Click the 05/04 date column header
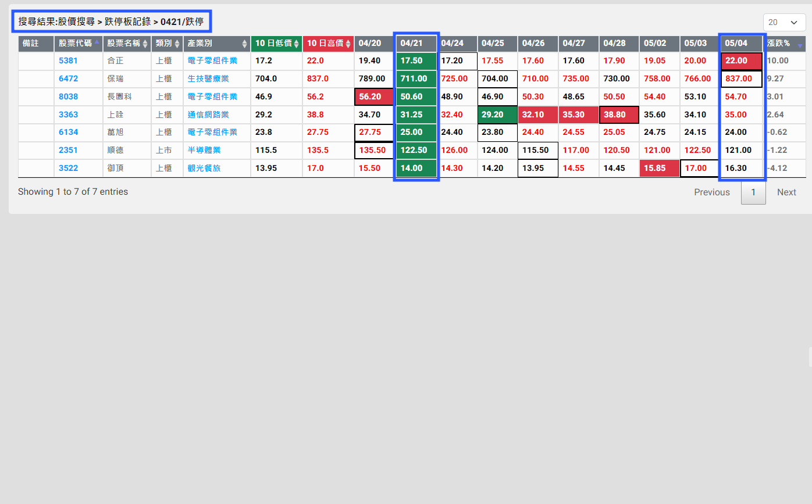 click(742, 44)
